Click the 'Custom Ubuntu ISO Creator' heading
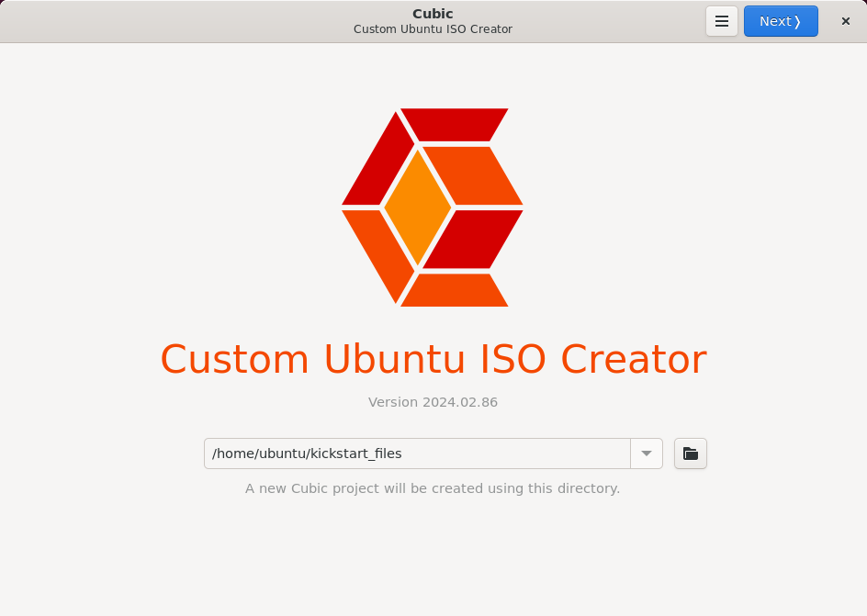867x616 pixels. tap(433, 359)
